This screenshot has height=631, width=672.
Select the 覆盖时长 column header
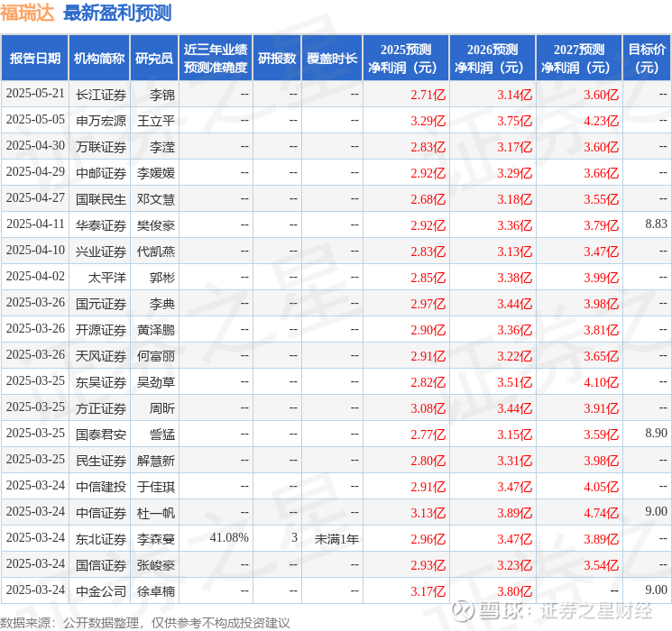coord(332,59)
